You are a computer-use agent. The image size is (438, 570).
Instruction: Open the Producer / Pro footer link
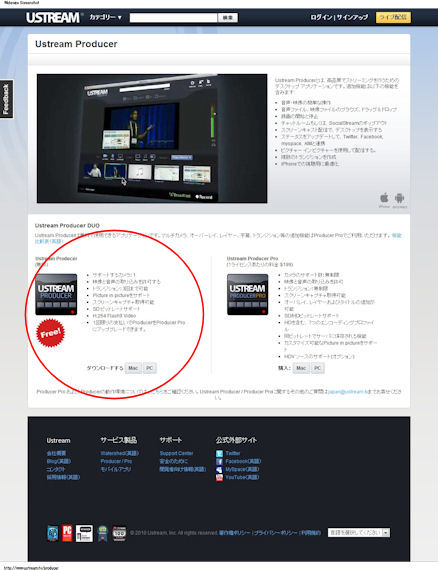(x=116, y=461)
